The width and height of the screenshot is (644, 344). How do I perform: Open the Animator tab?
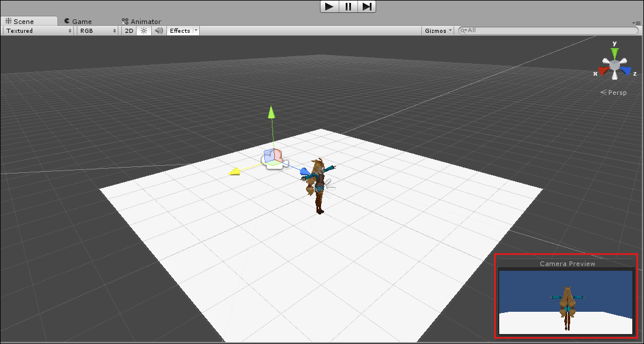pyautogui.click(x=141, y=21)
